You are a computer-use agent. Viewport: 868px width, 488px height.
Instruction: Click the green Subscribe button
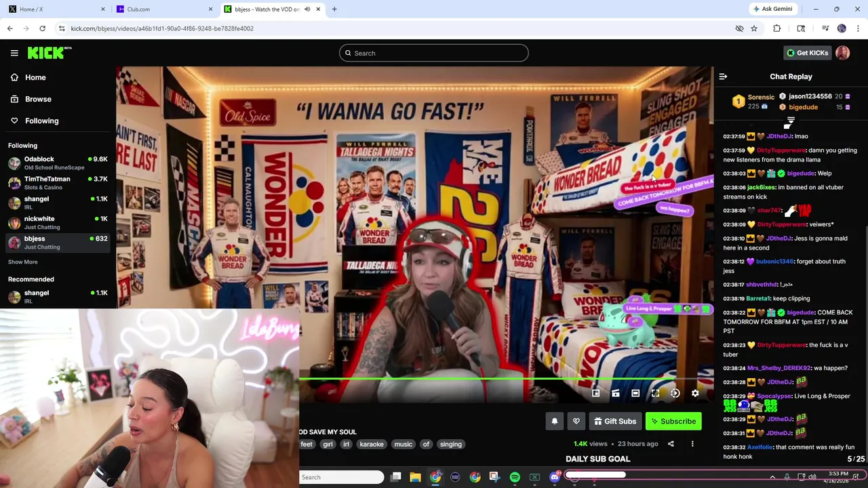673,422
